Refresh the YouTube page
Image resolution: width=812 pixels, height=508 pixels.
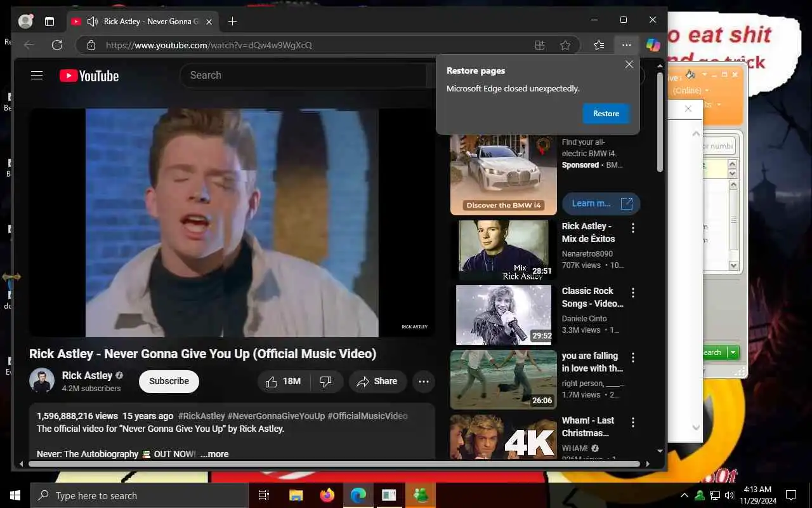coord(57,45)
